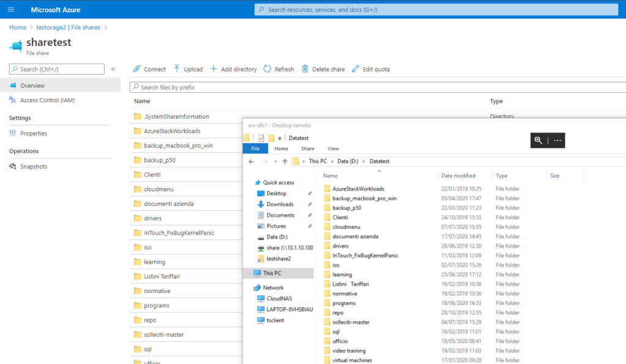Click the Date modified column header

pos(458,175)
